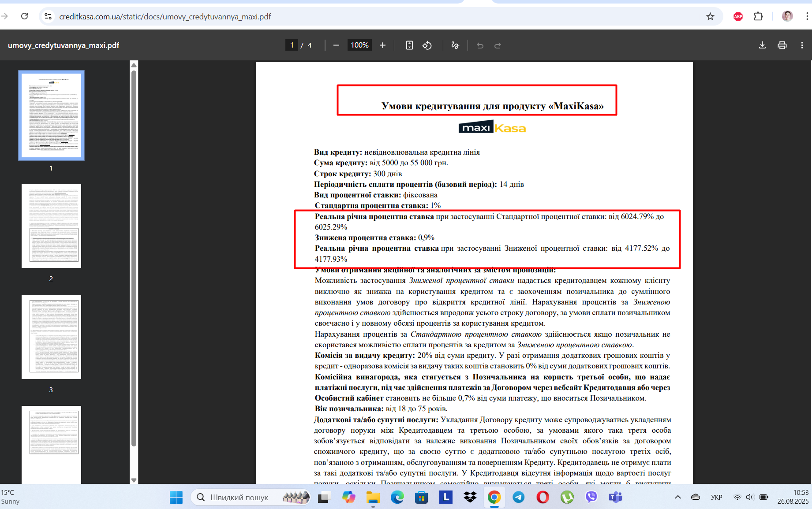Click thumbnail panel scrollbar down arrow
812x509 pixels.
(x=134, y=480)
